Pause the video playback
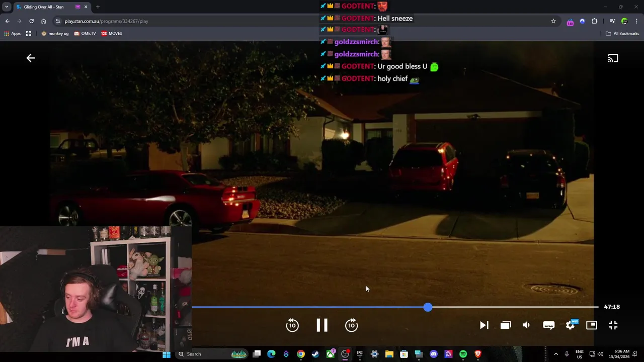This screenshot has width=644, height=362. (x=322, y=325)
